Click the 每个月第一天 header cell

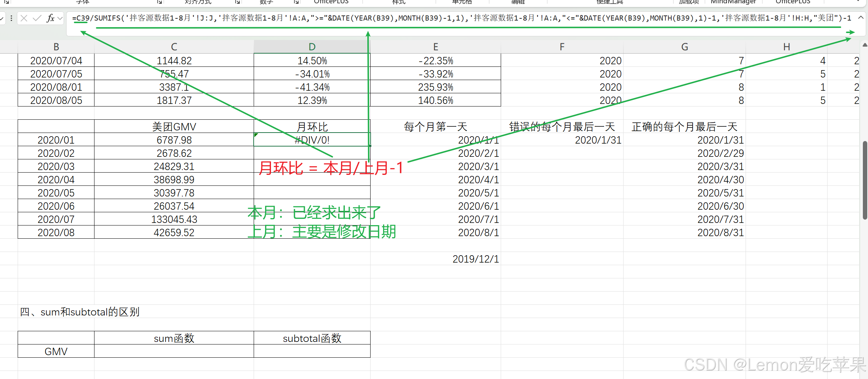[436, 126]
